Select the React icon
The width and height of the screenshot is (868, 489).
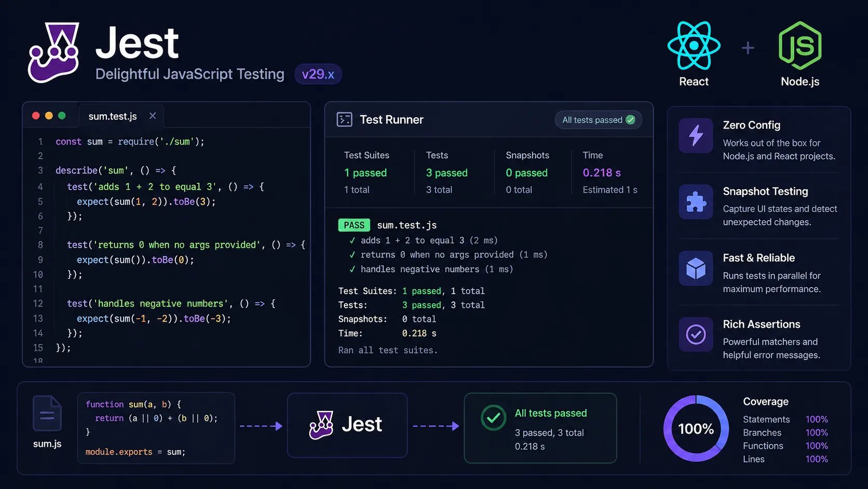[694, 46]
